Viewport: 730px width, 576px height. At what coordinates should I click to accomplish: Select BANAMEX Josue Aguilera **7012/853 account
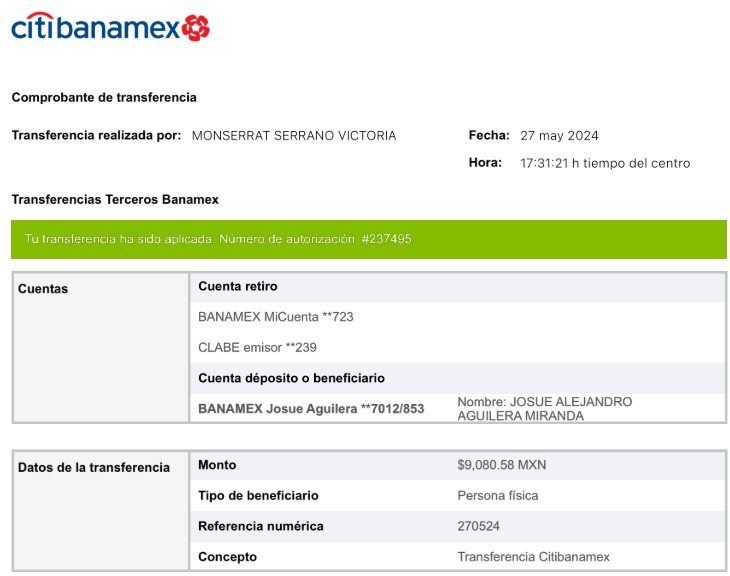[x=311, y=409]
